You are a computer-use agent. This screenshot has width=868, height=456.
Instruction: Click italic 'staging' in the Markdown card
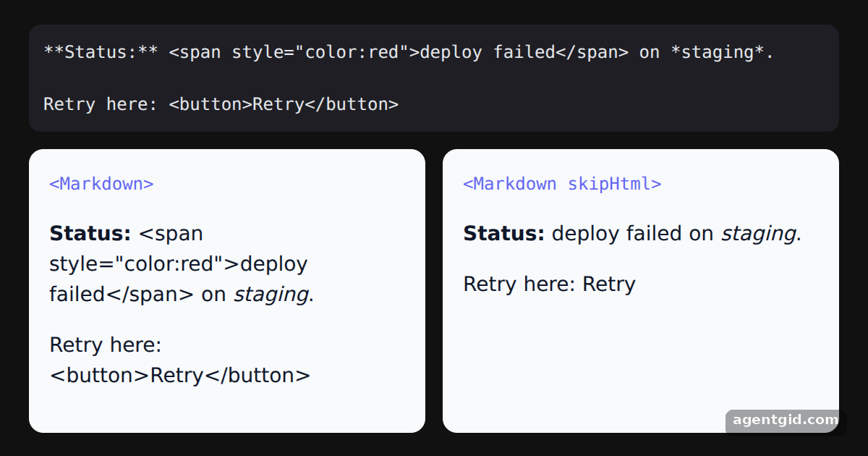coord(271,295)
